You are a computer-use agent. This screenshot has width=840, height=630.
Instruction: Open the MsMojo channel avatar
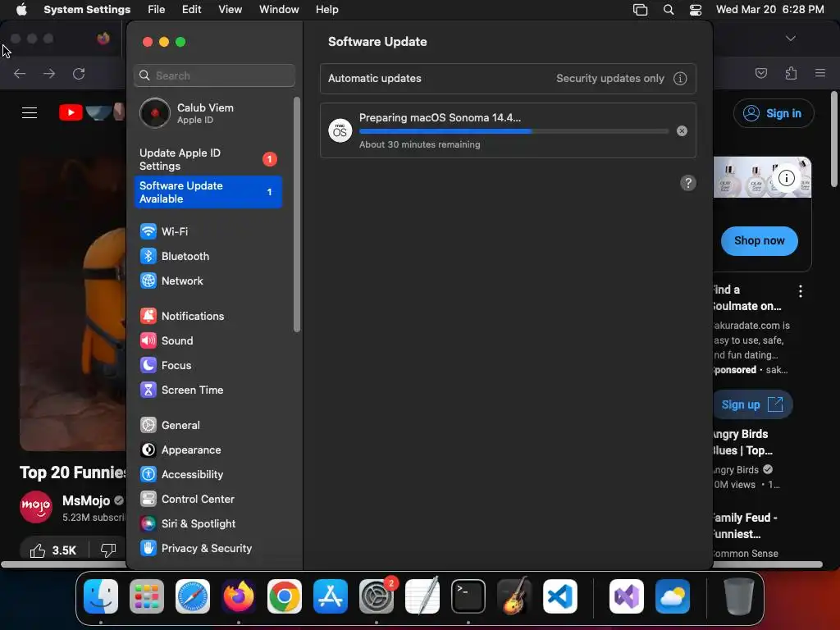[36, 507]
